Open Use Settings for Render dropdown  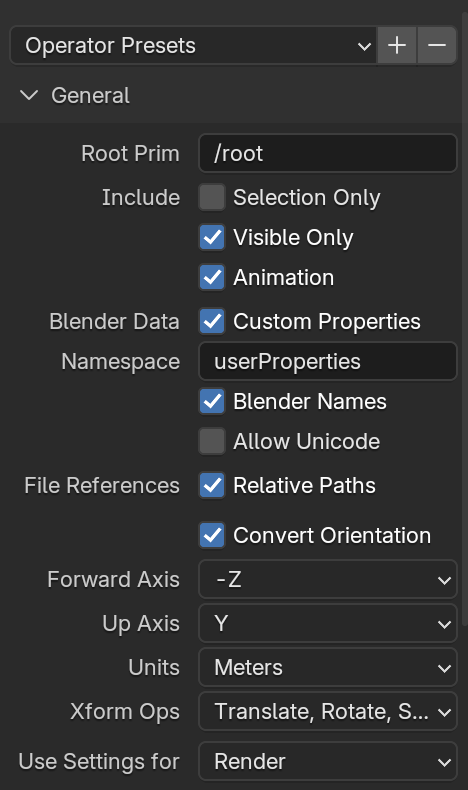coord(328,761)
